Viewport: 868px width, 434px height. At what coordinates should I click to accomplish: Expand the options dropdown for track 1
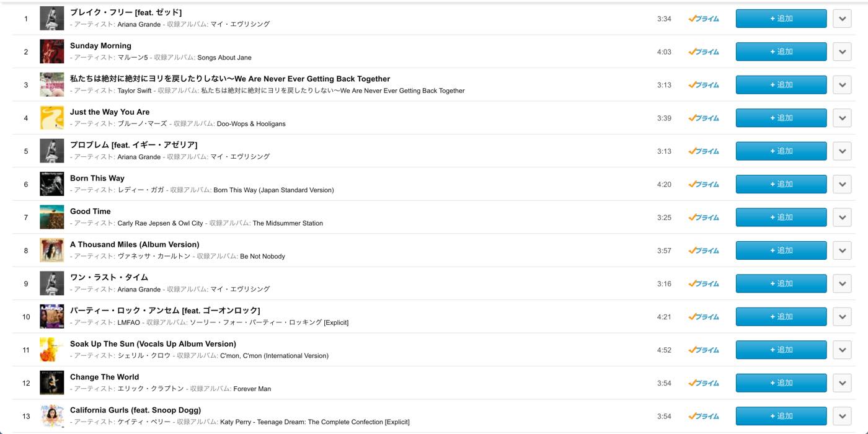point(842,19)
